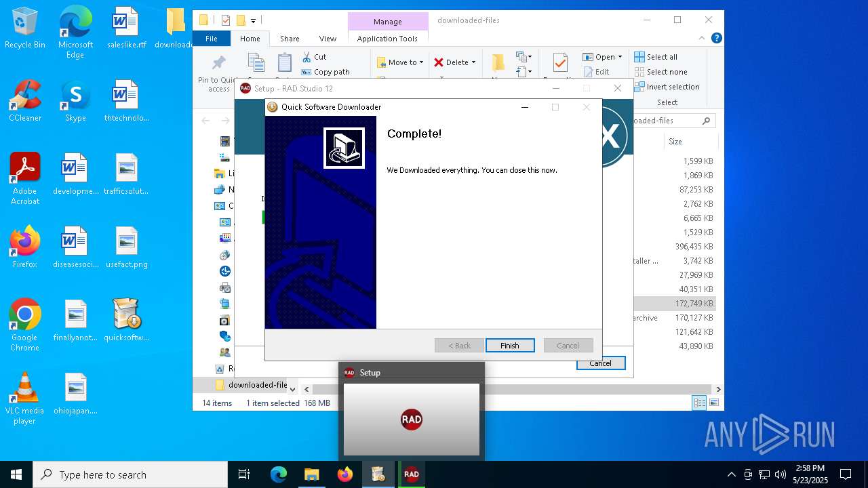Open the Firefox desktop shortcut

(25, 247)
